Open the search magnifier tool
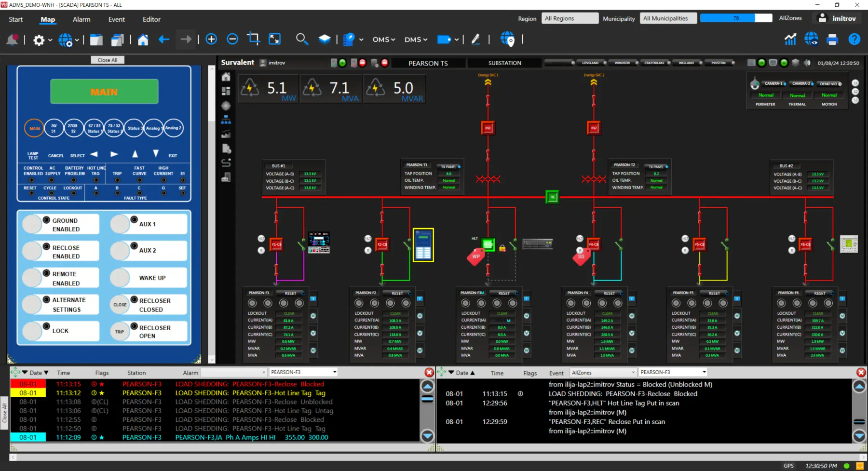868x471 pixels. (302, 39)
